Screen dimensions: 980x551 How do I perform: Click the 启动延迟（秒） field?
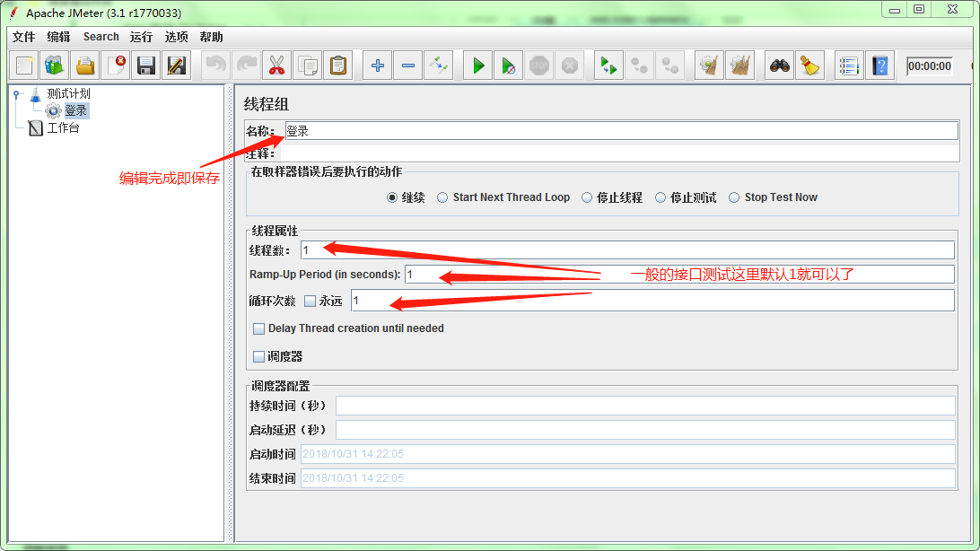(x=645, y=430)
